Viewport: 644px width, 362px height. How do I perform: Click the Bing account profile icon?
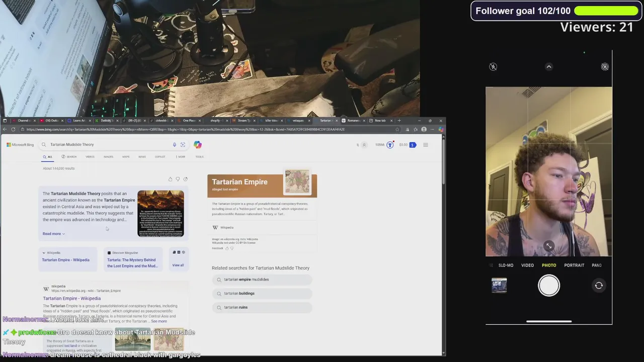tap(364, 145)
